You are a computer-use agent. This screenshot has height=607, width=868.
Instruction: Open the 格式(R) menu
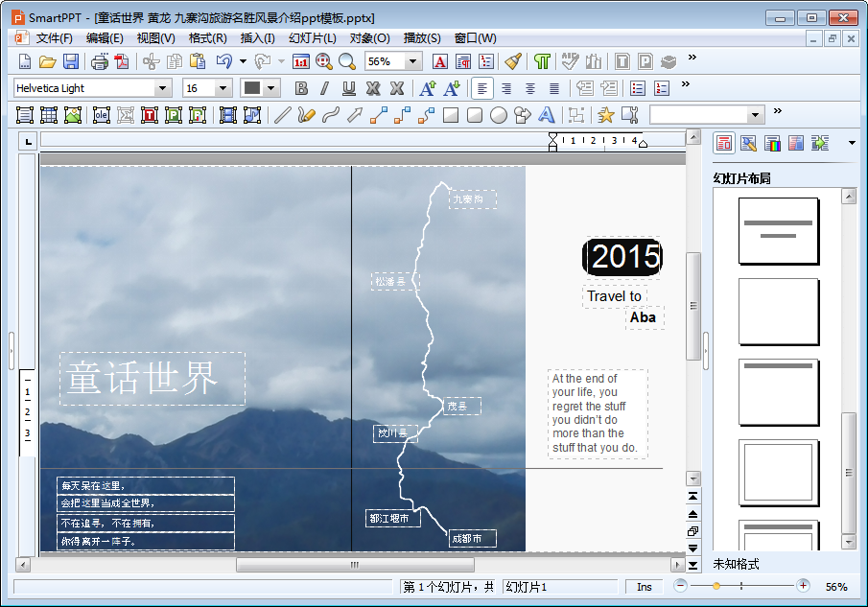[207, 38]
